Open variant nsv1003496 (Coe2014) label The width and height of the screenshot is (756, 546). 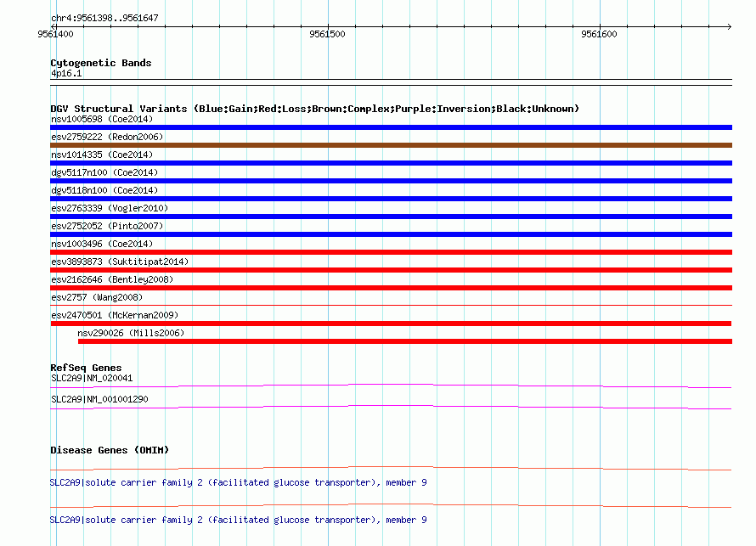click(x=102, y=244)
